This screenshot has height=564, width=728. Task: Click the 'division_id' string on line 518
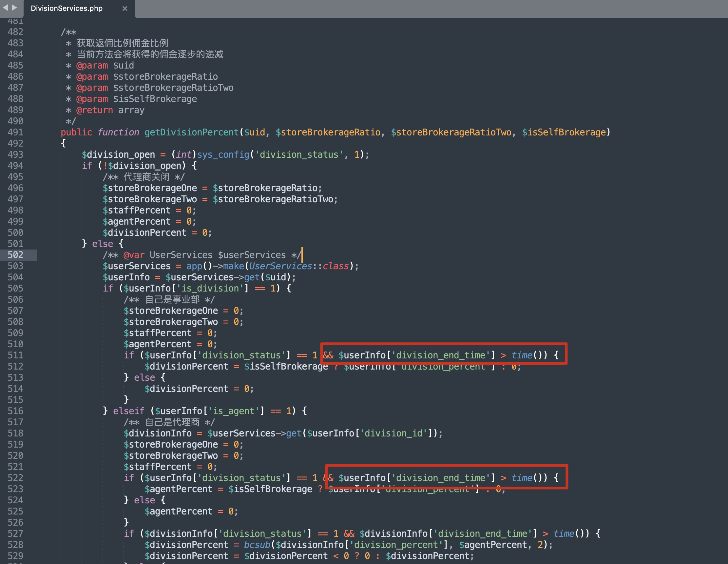click(x=393, y=433)
